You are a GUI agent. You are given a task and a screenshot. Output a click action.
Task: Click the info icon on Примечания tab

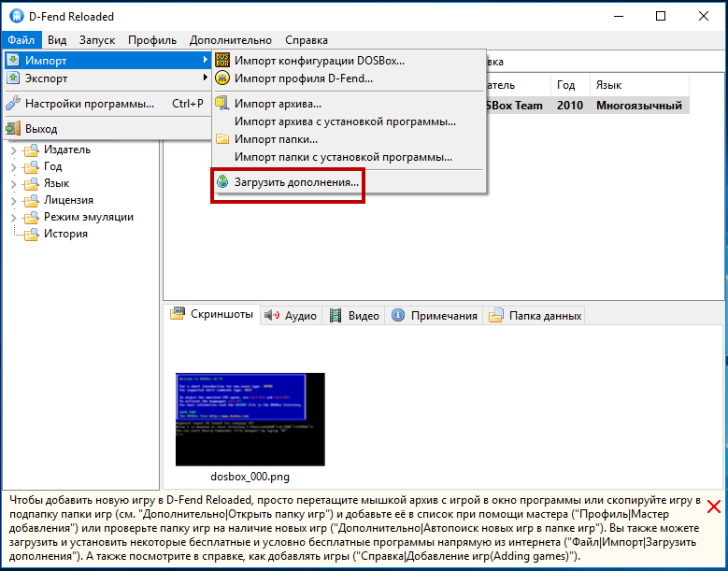[x=398, y=315]
